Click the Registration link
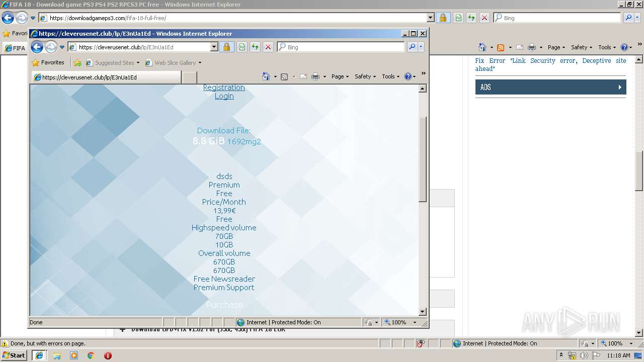The image size is (644, 362). (x=224, y=87)
